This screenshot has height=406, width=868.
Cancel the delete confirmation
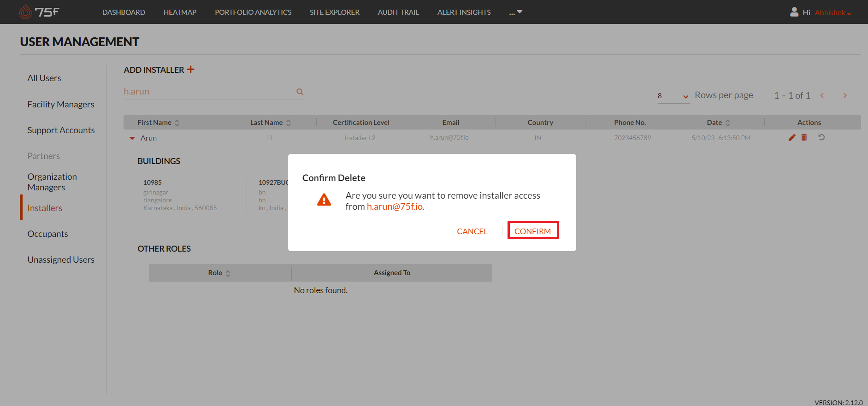(472, 231)
